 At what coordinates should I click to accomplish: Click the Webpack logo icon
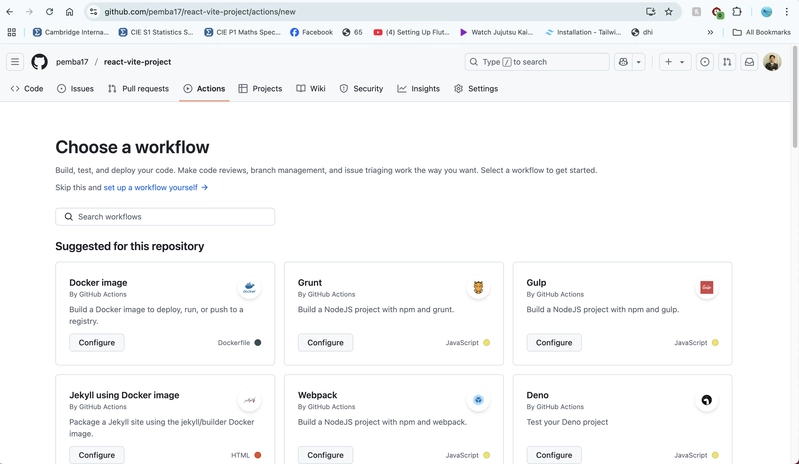point(478,400)
